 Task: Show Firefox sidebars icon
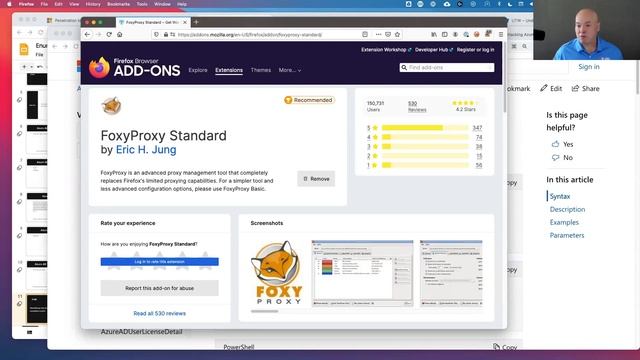click(x=444, y=35)
